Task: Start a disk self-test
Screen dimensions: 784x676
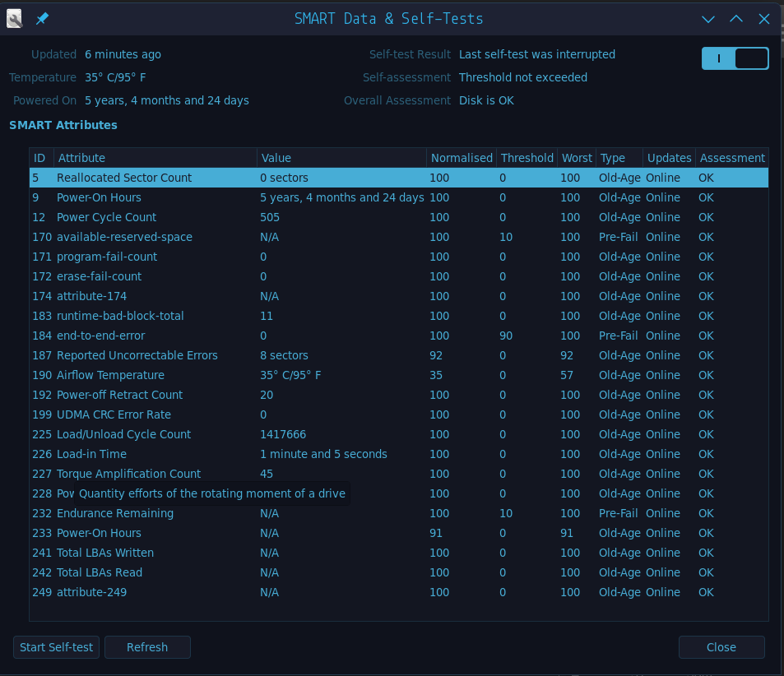Action: [x=56, y=647]
